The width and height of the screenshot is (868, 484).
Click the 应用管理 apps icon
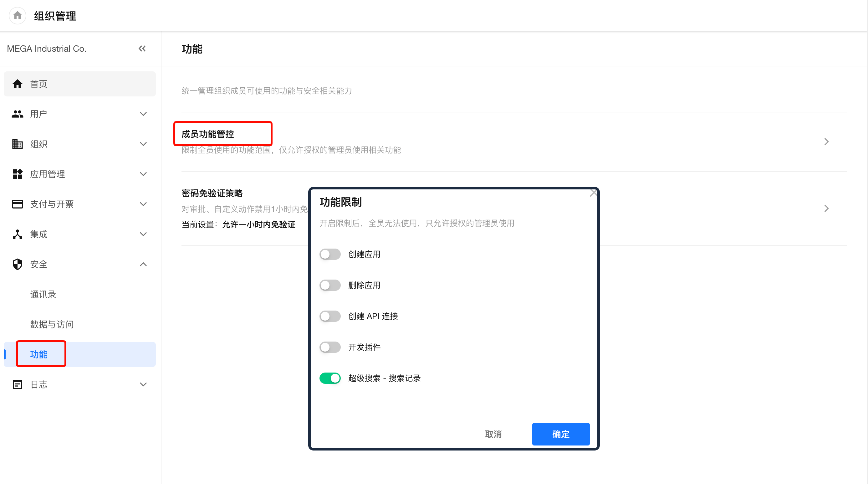tap(17, 174)
